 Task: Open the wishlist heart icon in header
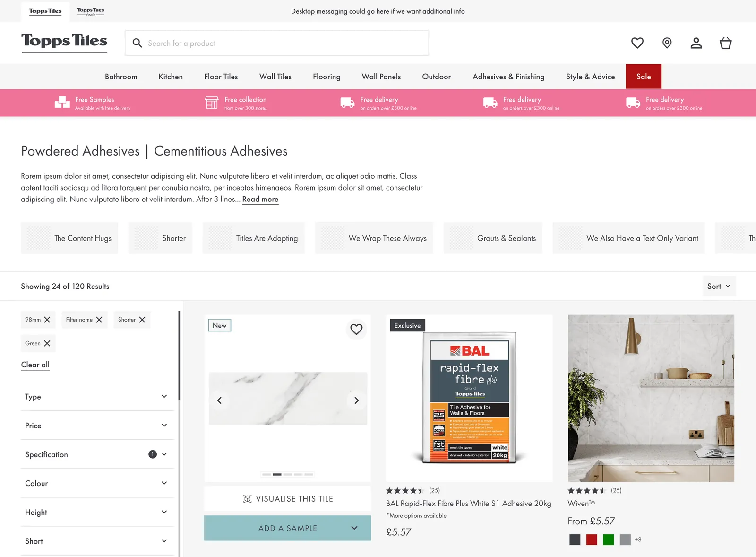coord(637,43)
